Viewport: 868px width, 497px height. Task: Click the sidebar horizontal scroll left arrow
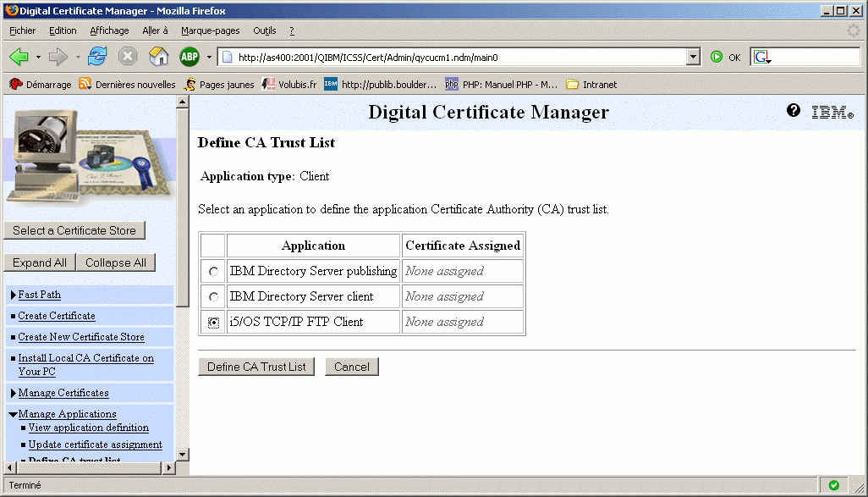(10, 468)
